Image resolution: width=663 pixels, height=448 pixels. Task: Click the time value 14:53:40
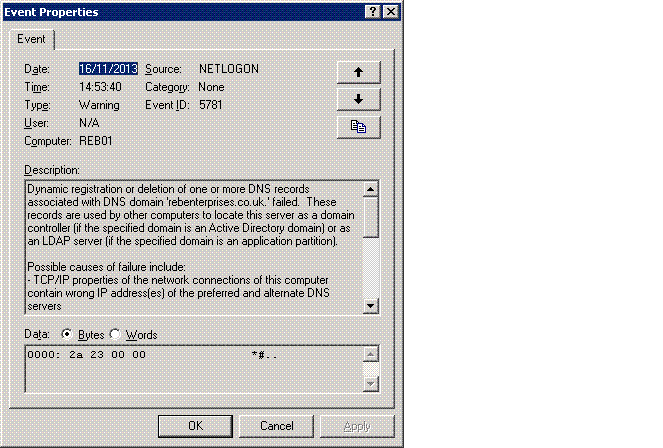pos(100,87)
